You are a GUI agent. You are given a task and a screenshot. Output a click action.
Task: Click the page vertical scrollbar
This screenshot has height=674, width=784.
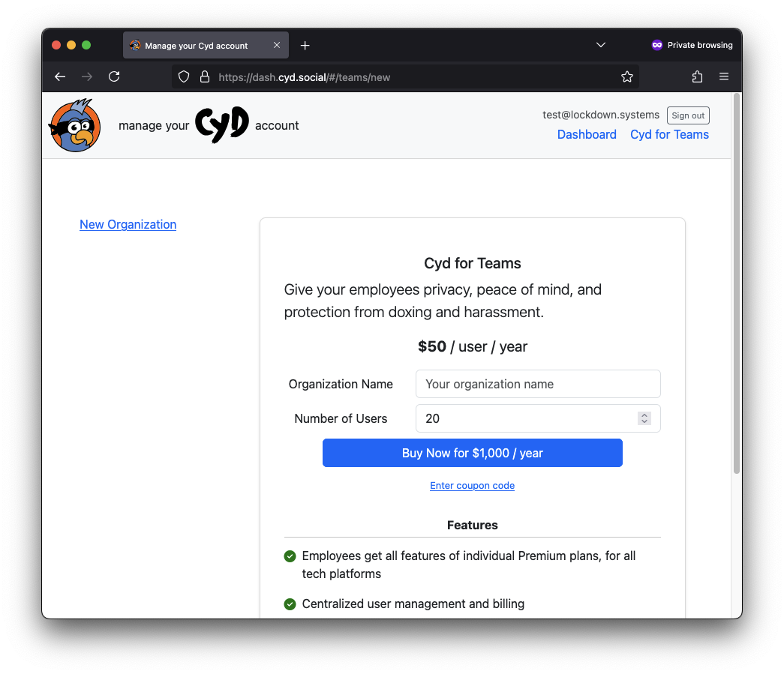coord(736,285)
